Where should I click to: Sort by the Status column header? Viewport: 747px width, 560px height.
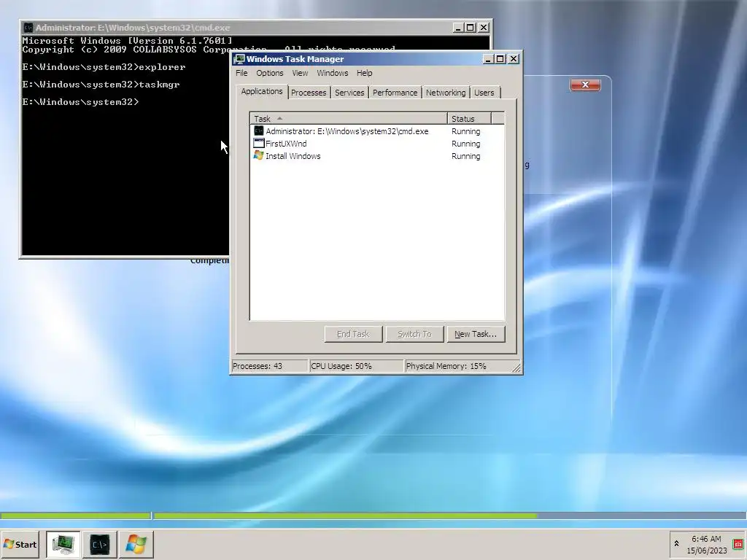coord(469,119)
